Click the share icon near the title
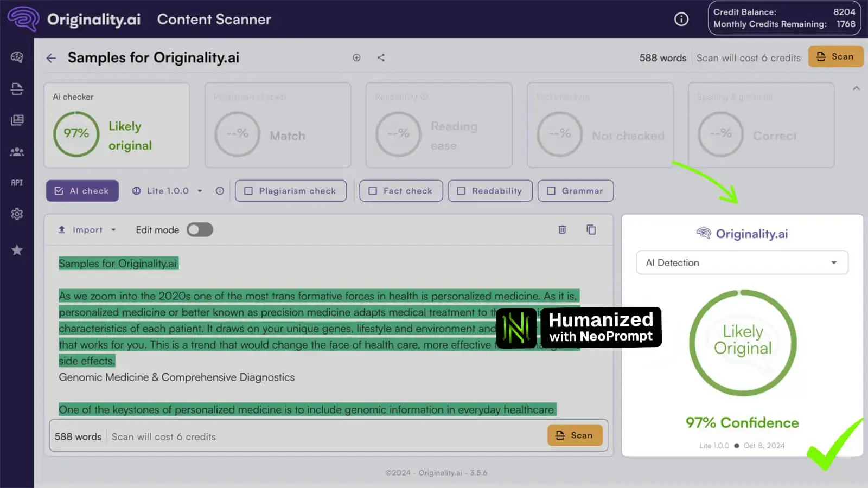Viewport: 868px width, 488px height. (x=381, y=57)
